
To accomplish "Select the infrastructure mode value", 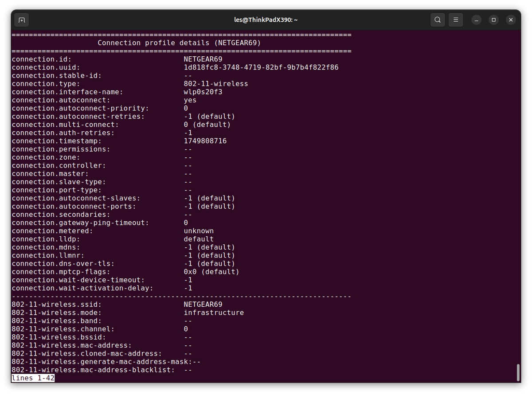I will point(214,312).
